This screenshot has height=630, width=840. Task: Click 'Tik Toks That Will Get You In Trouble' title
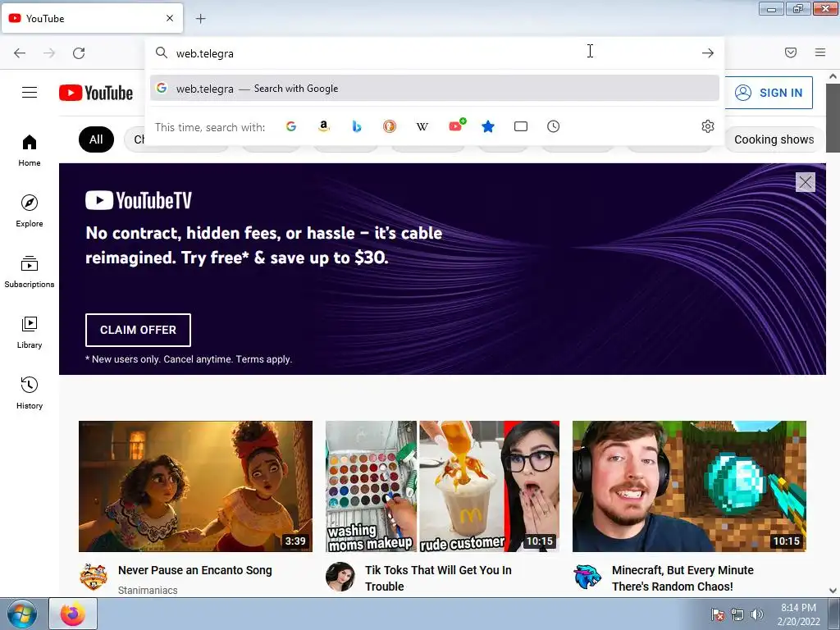(x=438, y=578)
